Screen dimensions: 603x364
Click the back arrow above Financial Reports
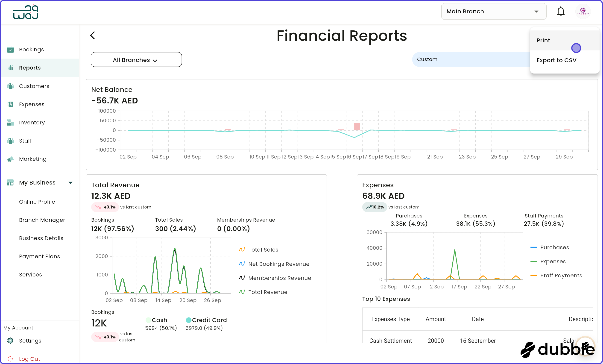(93, 35)
